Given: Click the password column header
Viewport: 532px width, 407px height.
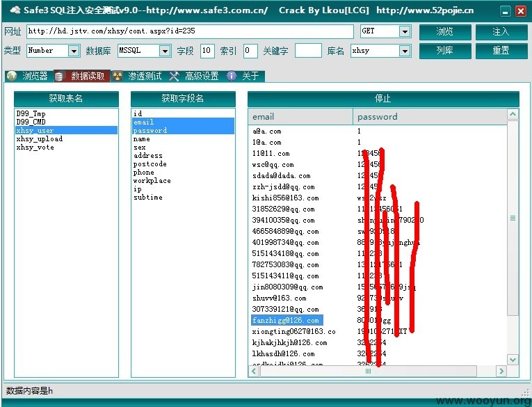Looking at the screenshot, I should click(430, 117).
